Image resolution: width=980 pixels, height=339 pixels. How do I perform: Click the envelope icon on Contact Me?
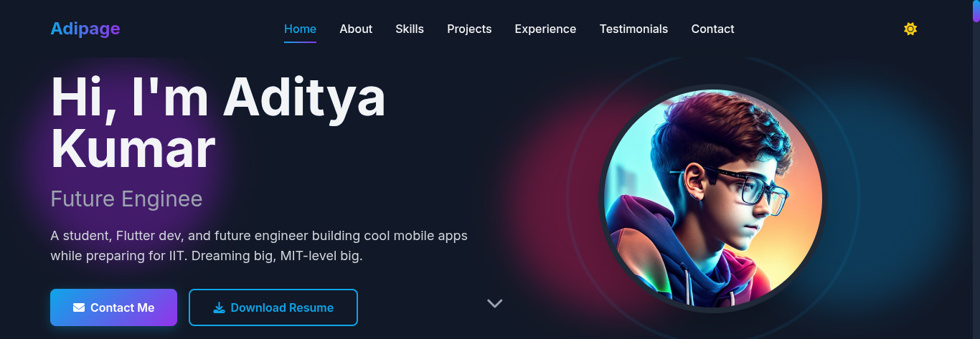[x=79, y=307]
